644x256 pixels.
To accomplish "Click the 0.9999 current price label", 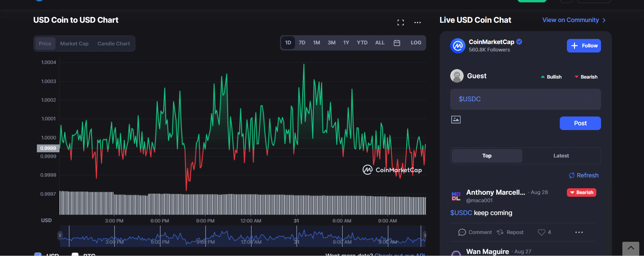I will [x=48, y=148].
